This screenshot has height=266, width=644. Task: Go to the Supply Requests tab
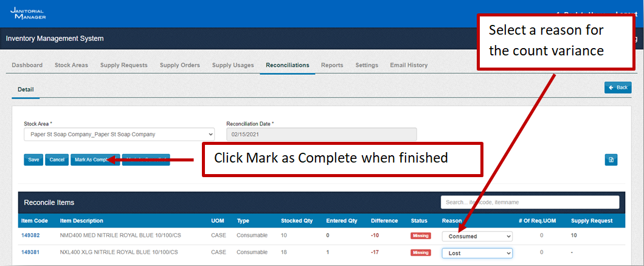pos(123,65)
